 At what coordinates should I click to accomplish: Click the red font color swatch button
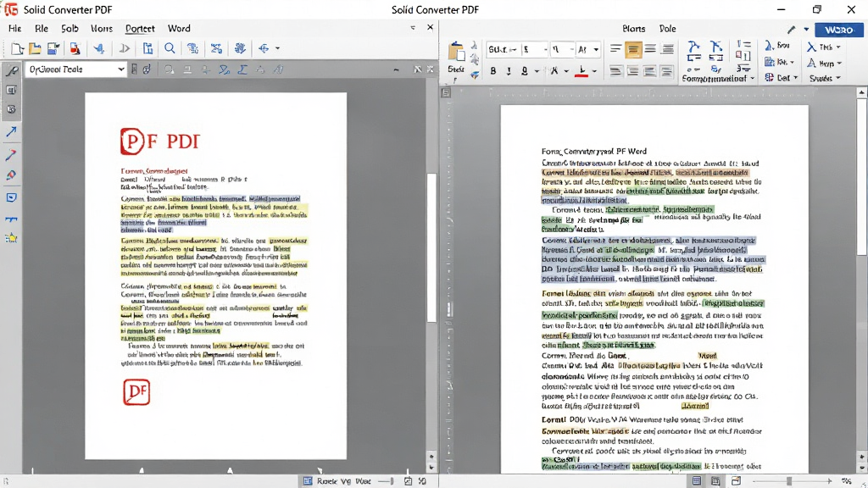(x=581, y=71)
